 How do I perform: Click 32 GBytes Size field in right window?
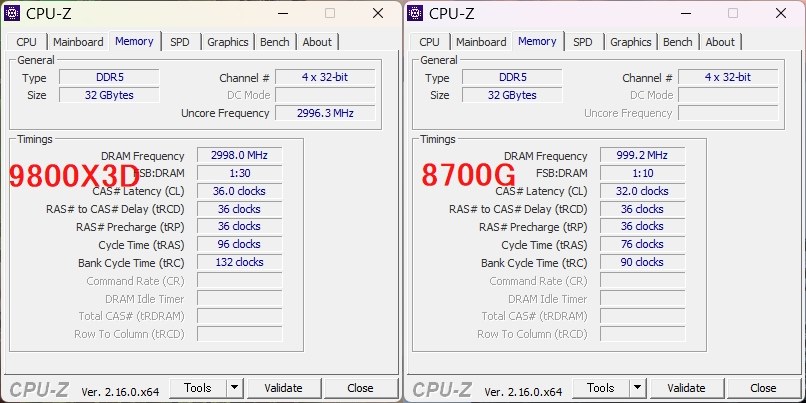click(x=512, y=95)
